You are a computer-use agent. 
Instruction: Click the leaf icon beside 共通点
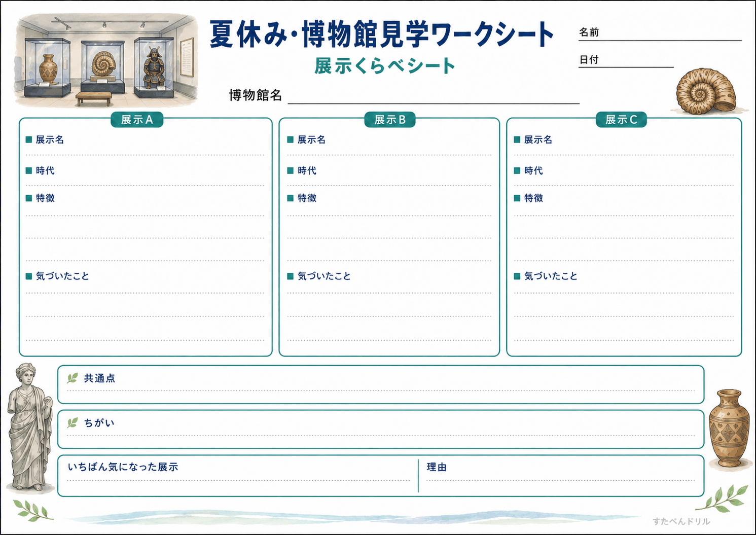pos(73,378)
